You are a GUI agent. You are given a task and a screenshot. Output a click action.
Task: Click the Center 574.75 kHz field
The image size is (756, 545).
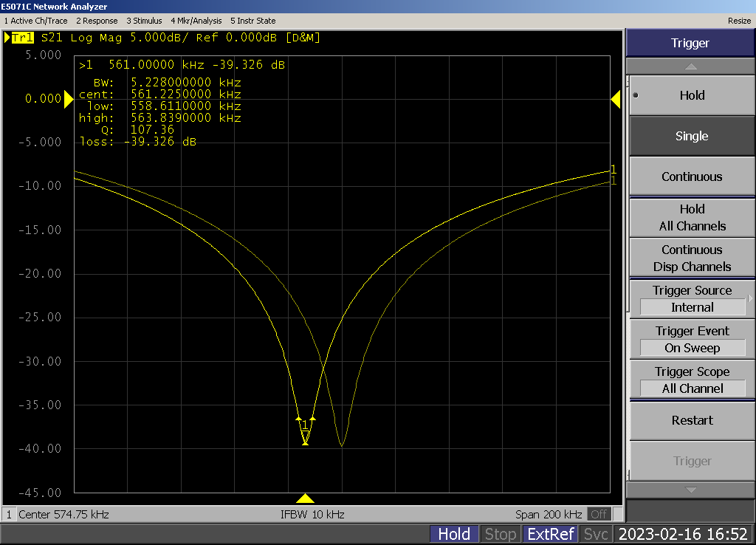tap(63, 514)
